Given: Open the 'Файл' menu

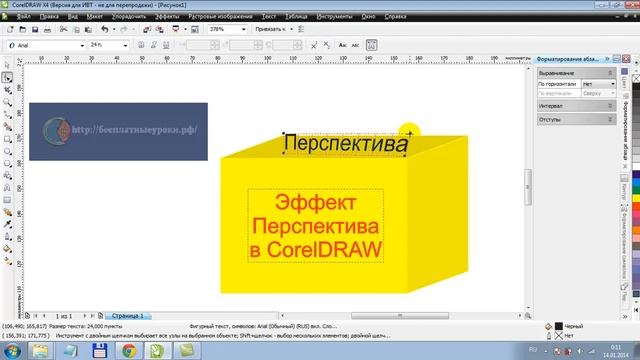Looking at the screenshot, I should [24, 16].
